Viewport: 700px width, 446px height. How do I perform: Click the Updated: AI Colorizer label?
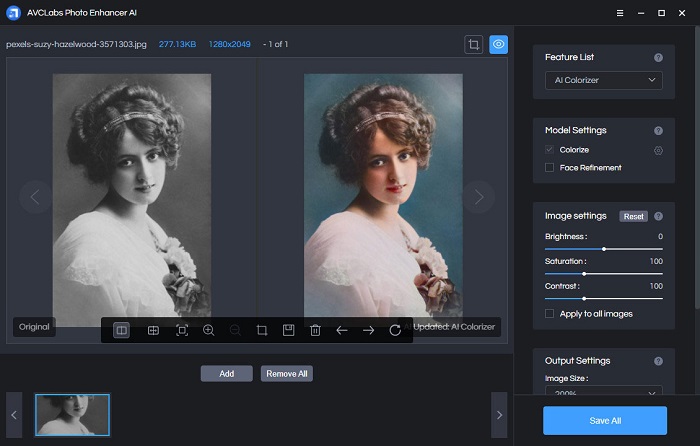454,327
